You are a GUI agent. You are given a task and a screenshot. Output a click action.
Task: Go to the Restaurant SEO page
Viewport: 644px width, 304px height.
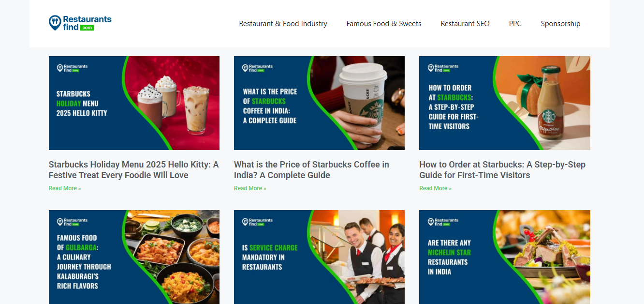[465, 24]
